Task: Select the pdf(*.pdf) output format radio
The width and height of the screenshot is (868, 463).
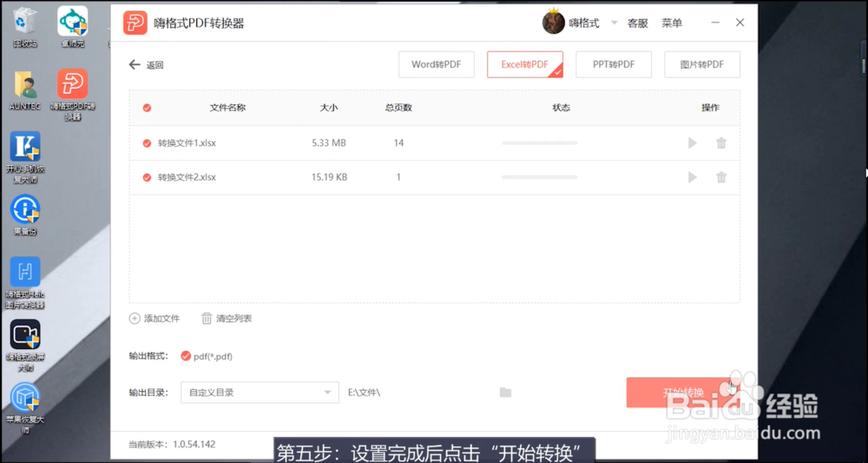Action: (x=186, y=356)
